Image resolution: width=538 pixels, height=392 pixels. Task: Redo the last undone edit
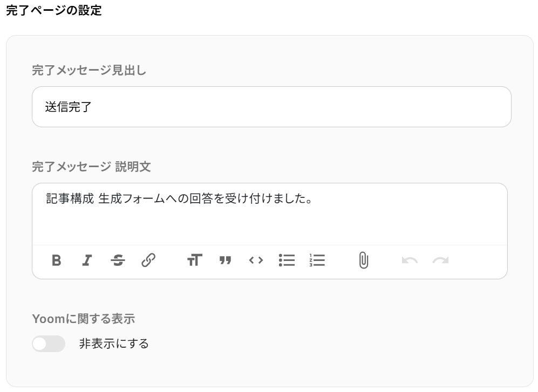coord(440,260)
